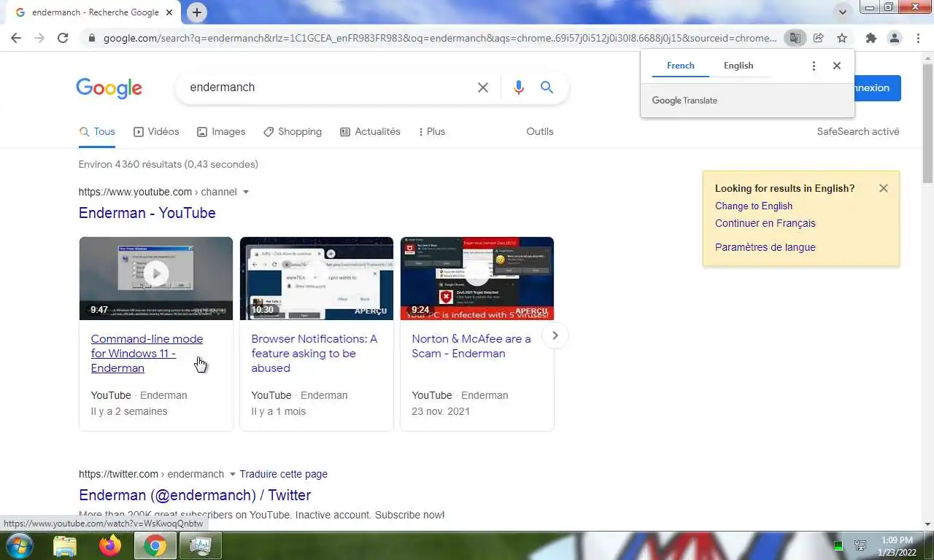Open File Explorer from the taskbar
Screen dimensions: 934x560
click(x=65, y=545)
